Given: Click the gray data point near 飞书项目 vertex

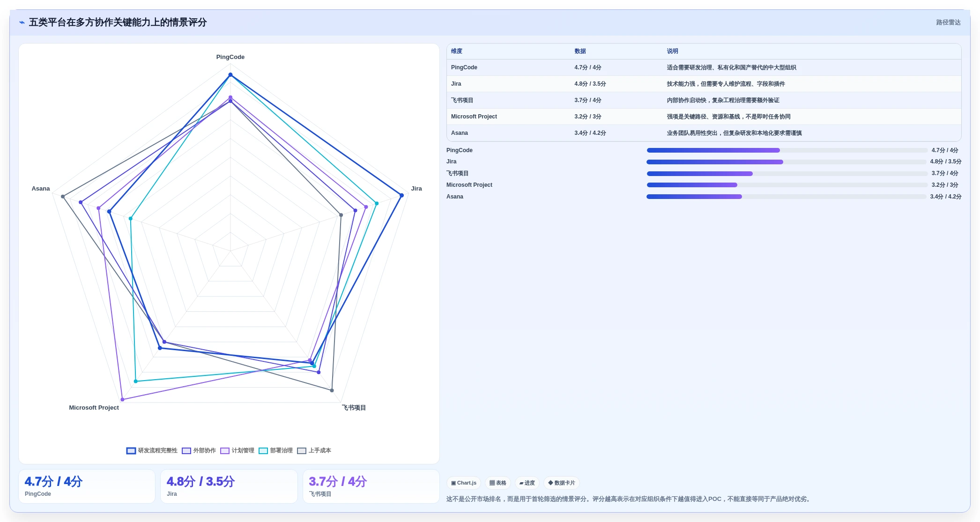Looking at the screenshot, I should pos(332,390).
